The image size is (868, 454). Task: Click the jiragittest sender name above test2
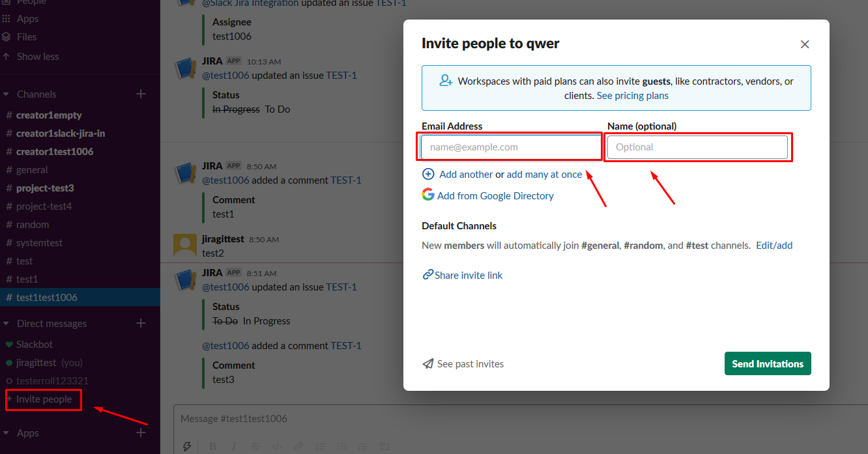pyautogui.click(x=223, y=239)
